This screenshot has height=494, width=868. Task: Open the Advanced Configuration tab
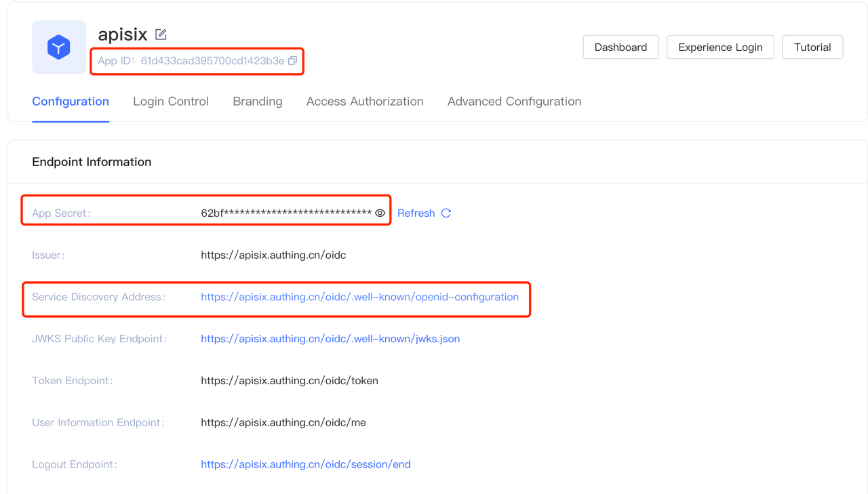click(x=514, y=102)
